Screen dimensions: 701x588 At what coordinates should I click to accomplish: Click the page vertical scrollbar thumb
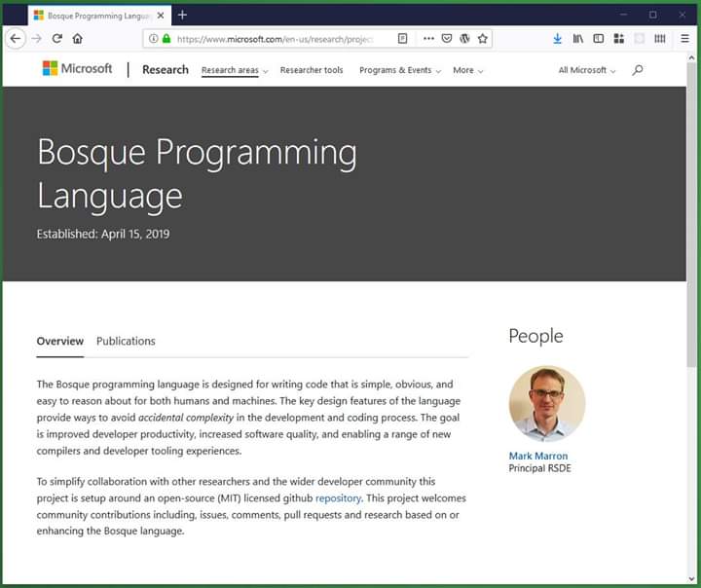pyautogui.click(x=691, y=214)
